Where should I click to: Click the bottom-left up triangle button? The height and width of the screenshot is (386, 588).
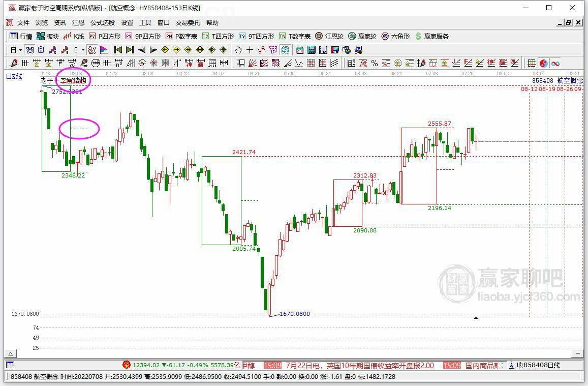pos(11,354)
